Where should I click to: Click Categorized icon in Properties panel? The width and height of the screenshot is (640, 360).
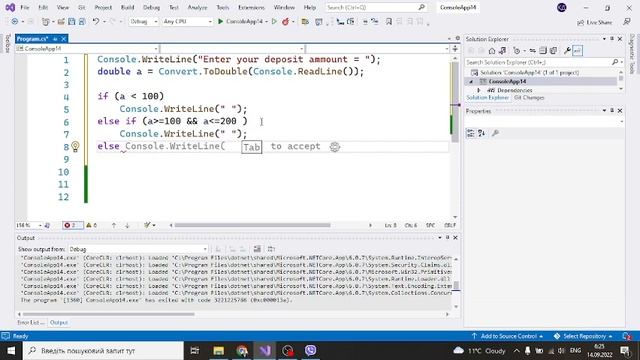471,133
